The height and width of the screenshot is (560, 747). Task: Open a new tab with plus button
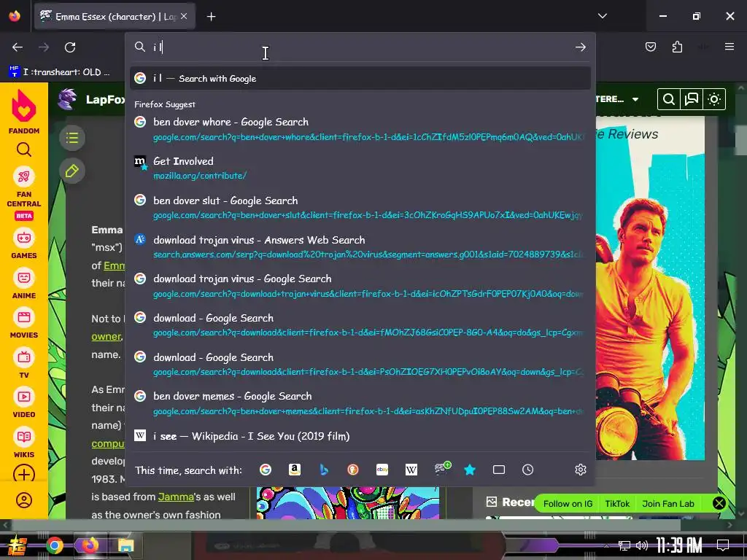tap(211, 17)
